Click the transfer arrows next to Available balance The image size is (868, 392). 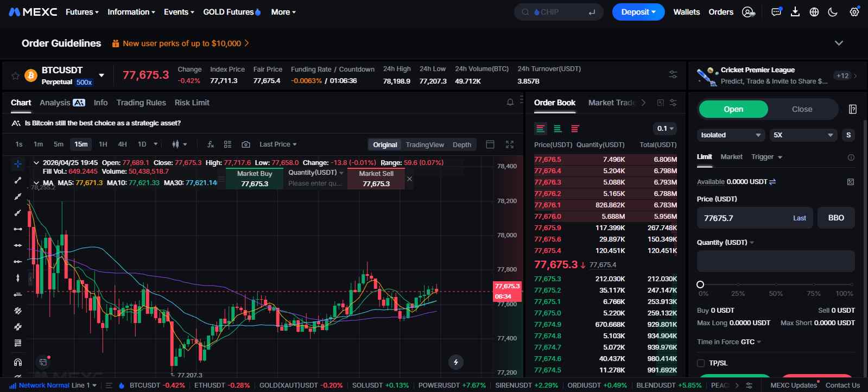click(772, 182)
